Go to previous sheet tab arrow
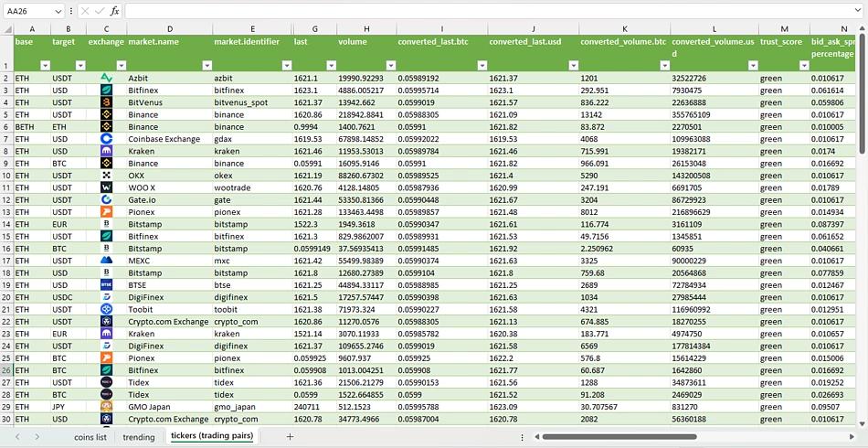Screen dimensions: 868x448 (17, 436)
